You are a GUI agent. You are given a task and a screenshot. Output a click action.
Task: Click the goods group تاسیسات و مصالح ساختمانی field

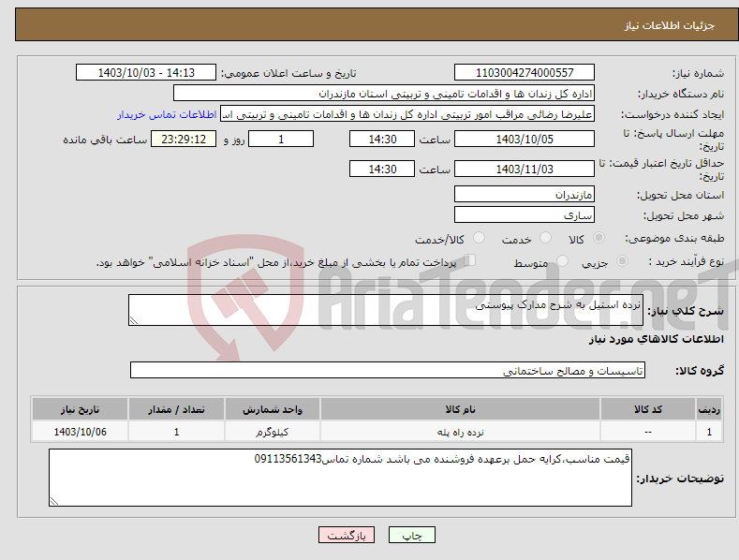coord(388,371)
